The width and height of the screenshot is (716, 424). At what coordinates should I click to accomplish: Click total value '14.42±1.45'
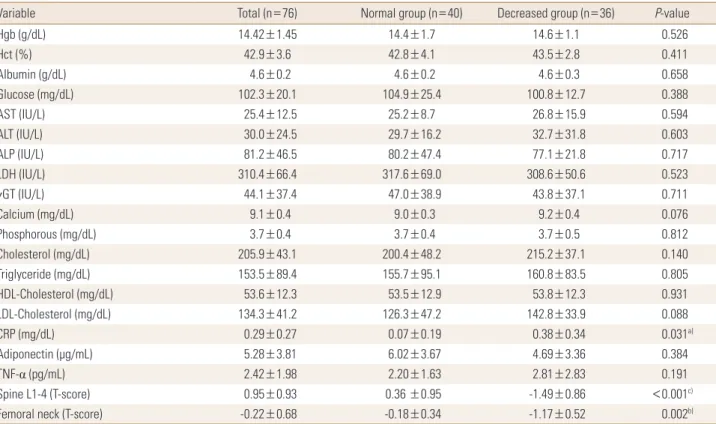coord(268,34)
